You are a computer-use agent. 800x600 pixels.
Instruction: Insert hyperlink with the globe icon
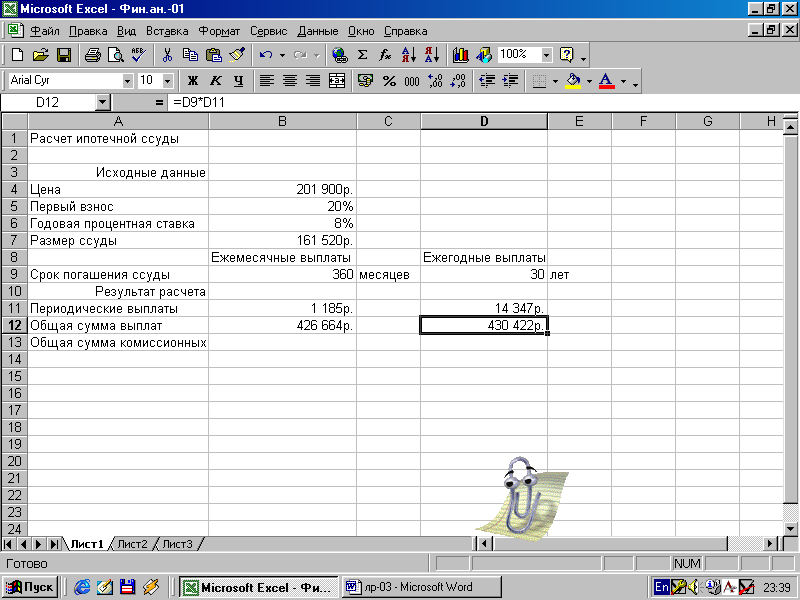point(339,55)
